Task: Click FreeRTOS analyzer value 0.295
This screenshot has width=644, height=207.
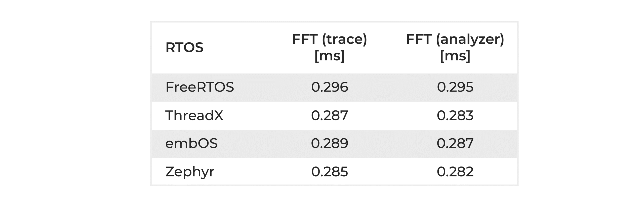Action: (x=455, y=87)
